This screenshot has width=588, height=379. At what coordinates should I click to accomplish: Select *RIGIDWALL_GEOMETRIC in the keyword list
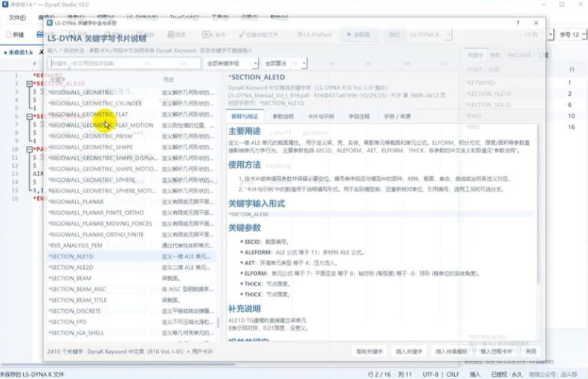click(131, 92)
